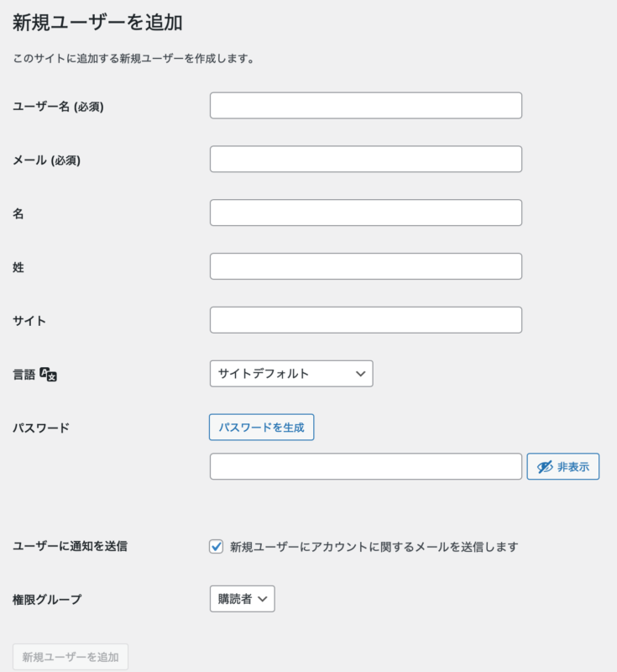Focus the ユーザー名 (必須) input field
Screen dimensions: 617x672
pos(366,106)
